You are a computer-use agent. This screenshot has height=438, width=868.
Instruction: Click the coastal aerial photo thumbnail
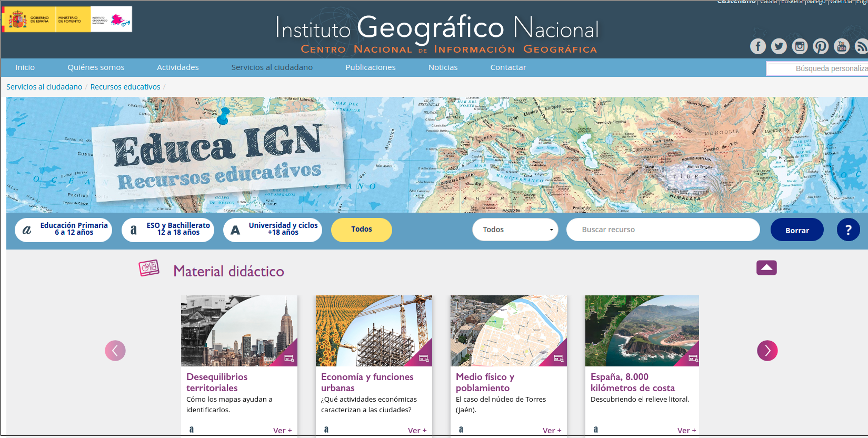642,331
